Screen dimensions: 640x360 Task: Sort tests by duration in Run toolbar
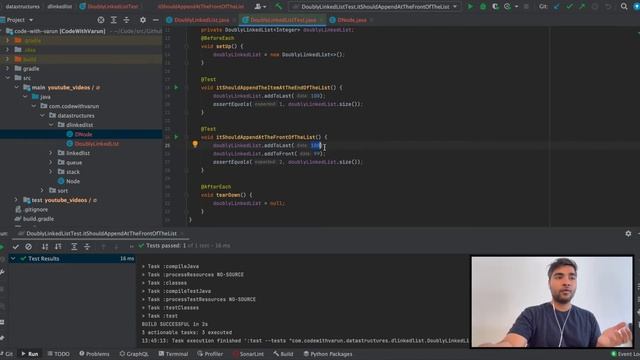click(x=58, y=247)
